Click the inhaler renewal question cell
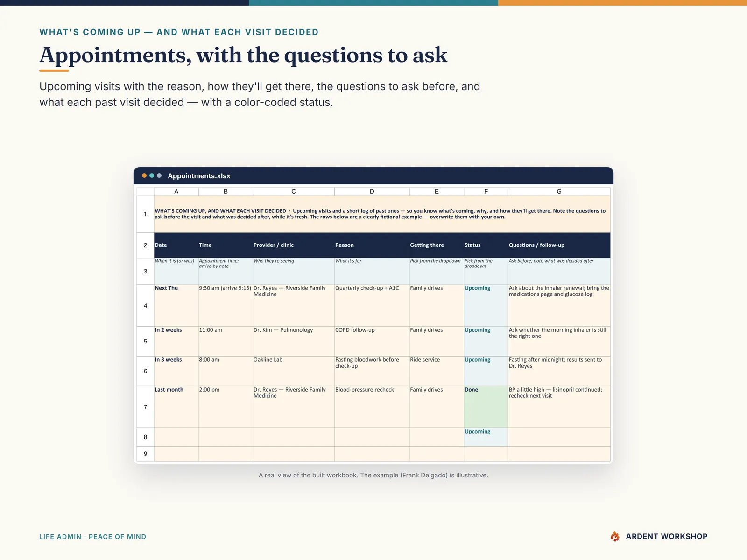The height and width of the screenshot is (560, 747). pos(559,305)
